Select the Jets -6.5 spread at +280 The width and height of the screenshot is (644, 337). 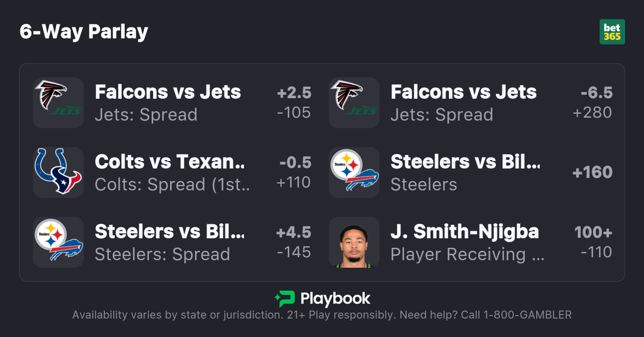coord(592,103)
